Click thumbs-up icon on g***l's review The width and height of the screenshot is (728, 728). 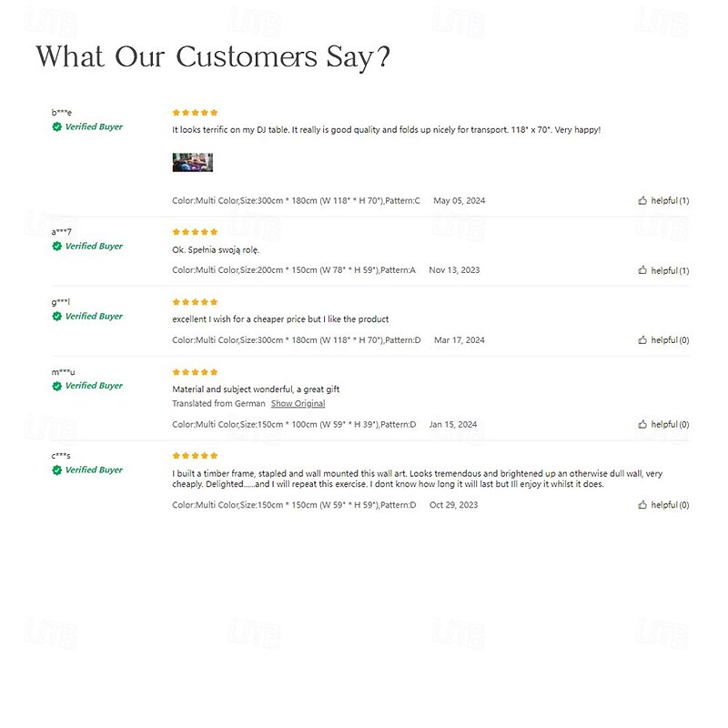point(642,340)
